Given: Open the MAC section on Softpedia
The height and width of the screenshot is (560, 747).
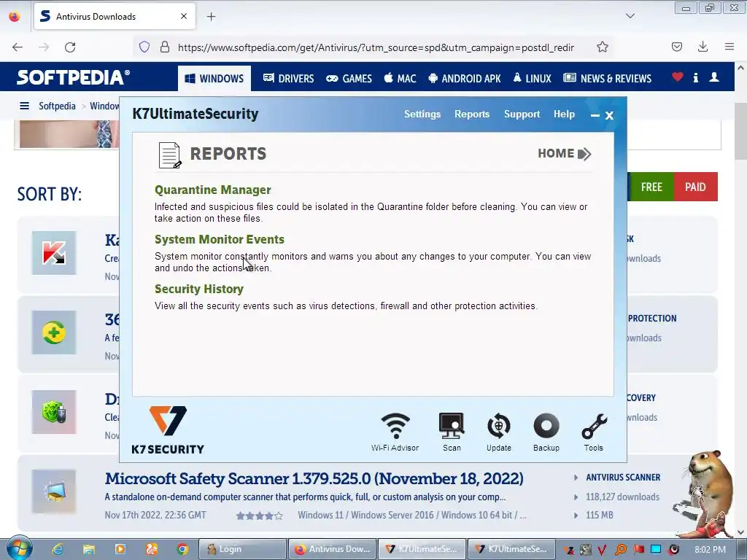Looking at the screenshot, I should pos(400,79).
